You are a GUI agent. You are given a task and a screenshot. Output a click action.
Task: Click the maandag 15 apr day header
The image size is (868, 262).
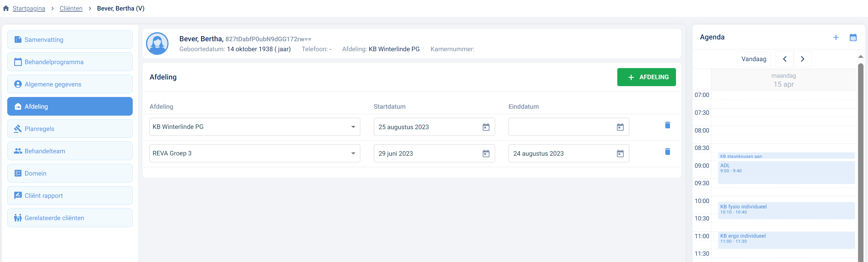pyautogui.click(x=783, y=80)
